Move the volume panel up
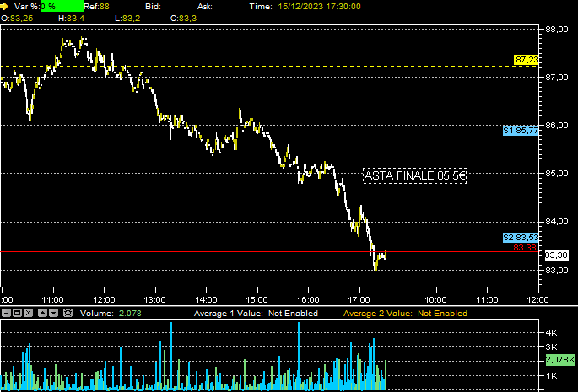 [x=42, y=313]
